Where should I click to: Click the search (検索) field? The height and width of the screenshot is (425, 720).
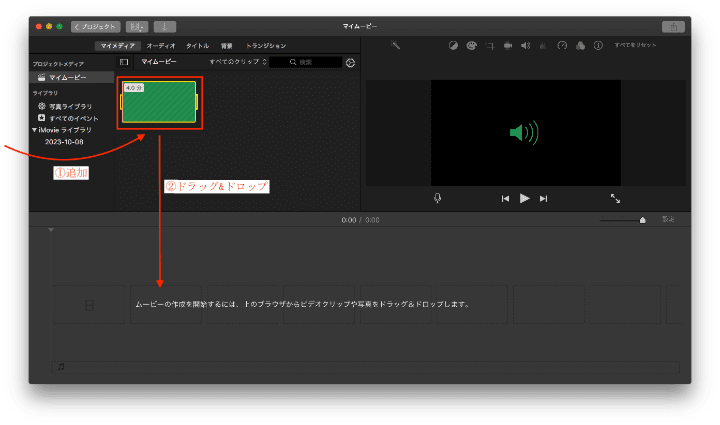pos(306,62)
